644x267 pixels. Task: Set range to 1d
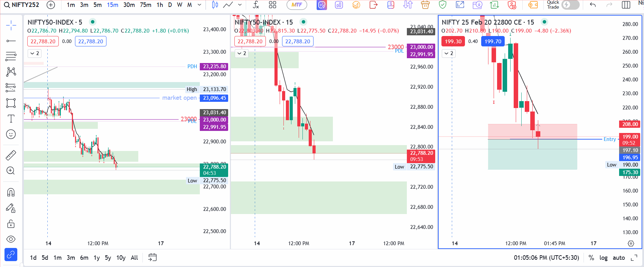(x=33, y=258)
